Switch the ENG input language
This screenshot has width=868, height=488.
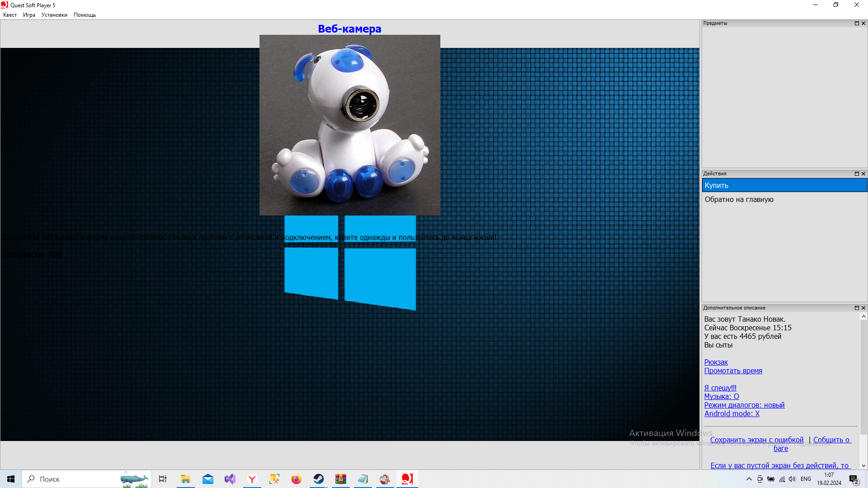(x=806, y=479)
